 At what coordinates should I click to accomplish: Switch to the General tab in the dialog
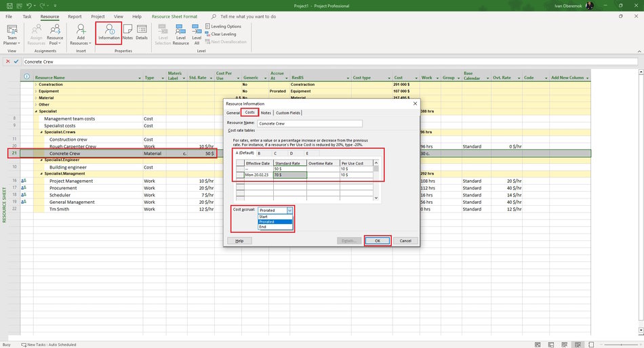233,112
